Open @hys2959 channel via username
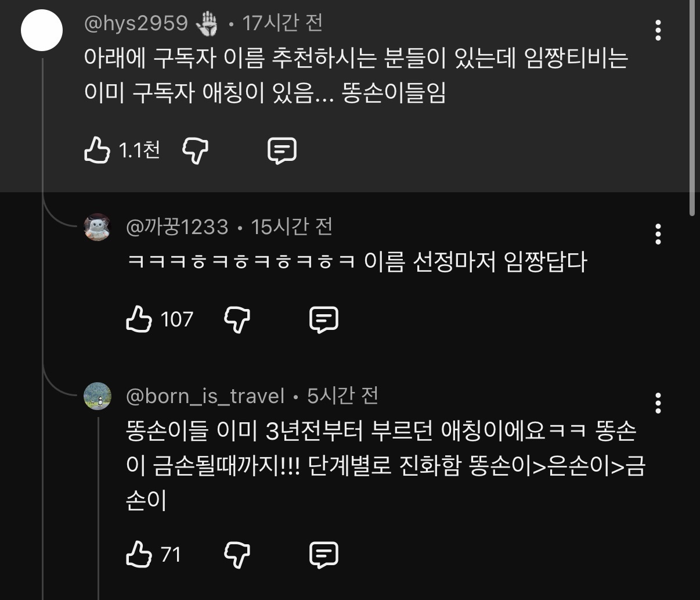Viewport: 700px width, 600px height. [136, 23]
